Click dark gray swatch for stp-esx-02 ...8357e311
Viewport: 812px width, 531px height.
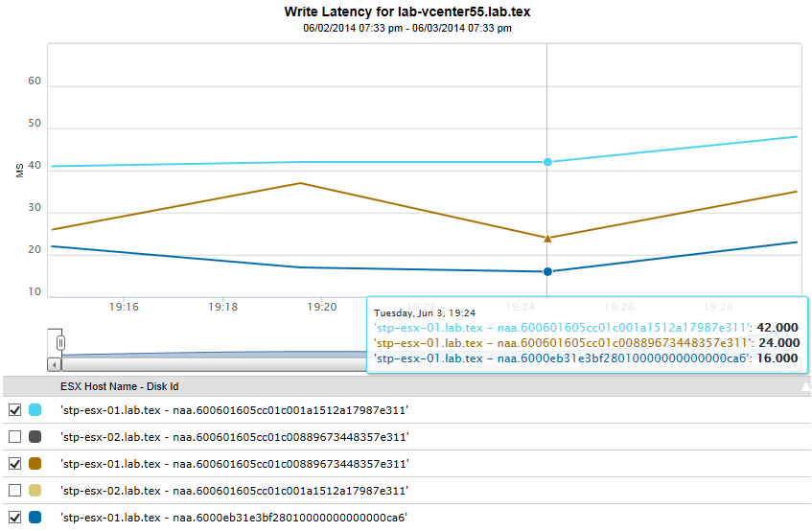coord(35,437)
